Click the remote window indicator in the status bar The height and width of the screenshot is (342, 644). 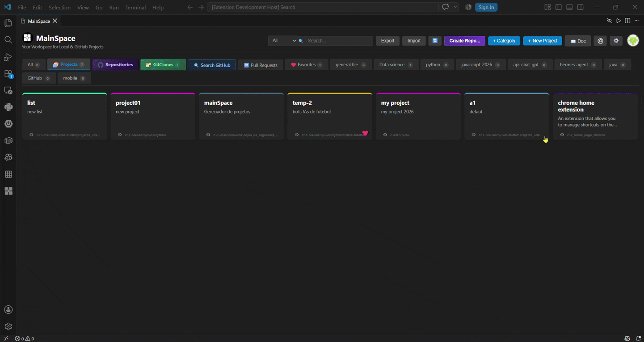6,338
